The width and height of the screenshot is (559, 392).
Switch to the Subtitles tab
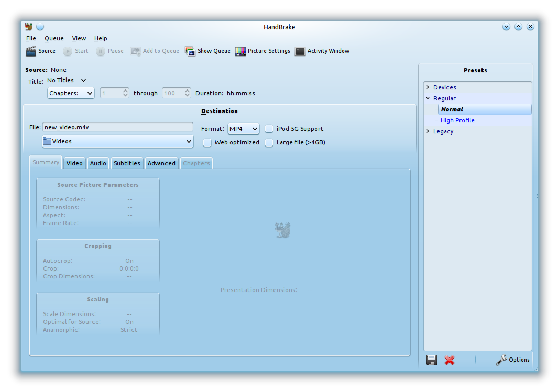[127, 163]
